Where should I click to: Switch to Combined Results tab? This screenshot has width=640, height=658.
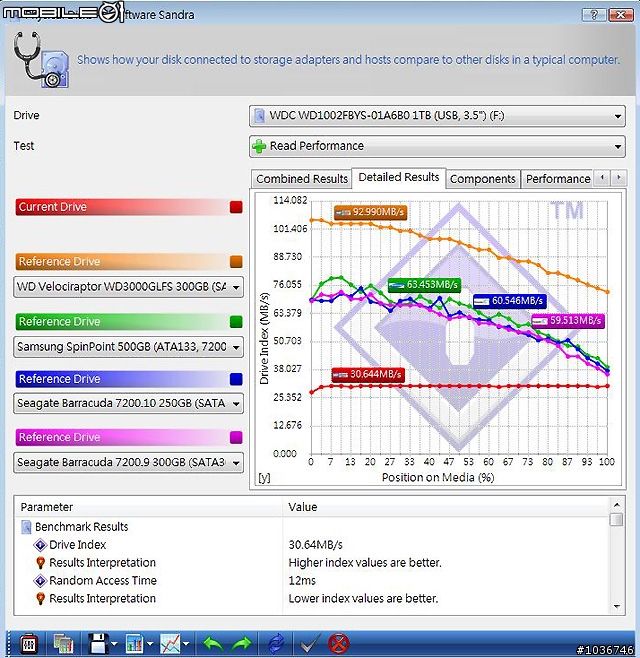click(302, 179)
